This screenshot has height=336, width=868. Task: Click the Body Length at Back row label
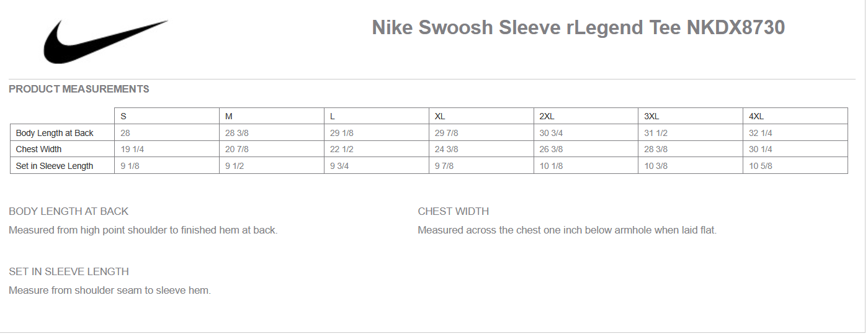click(55, 133)
